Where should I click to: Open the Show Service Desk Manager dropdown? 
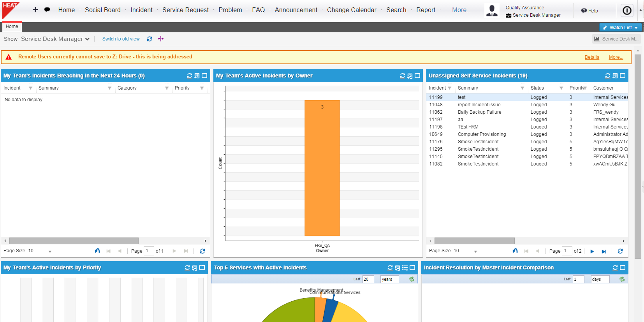coord(55,39)
